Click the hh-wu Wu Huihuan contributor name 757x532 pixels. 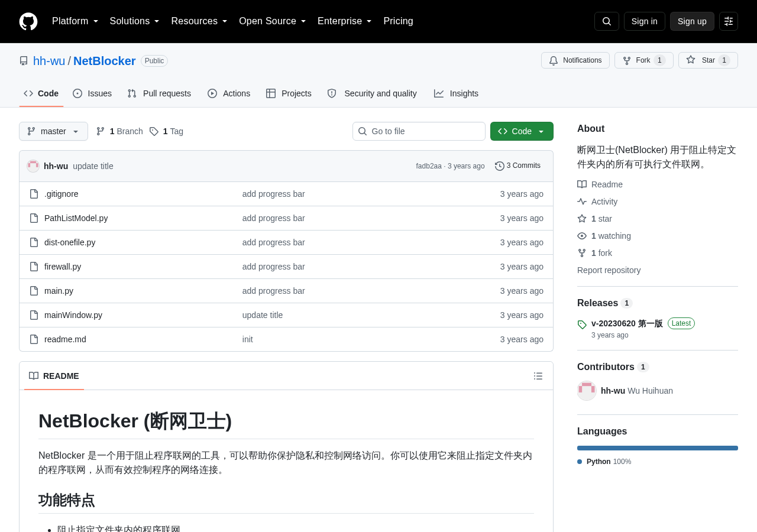tap(637, 391)
